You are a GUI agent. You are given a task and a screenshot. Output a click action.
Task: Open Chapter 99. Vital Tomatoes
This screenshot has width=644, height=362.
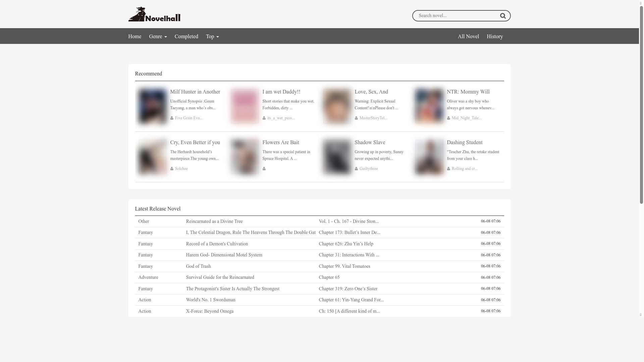344,266
